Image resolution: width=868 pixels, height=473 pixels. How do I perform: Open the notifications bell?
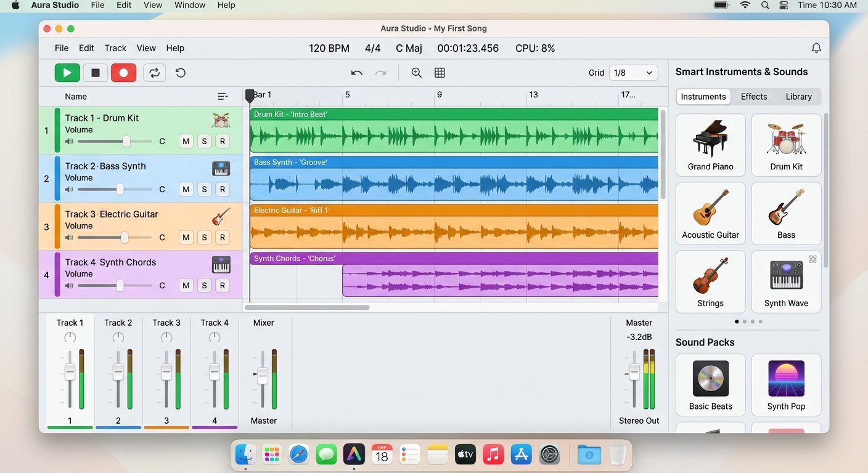pos(816,48)
